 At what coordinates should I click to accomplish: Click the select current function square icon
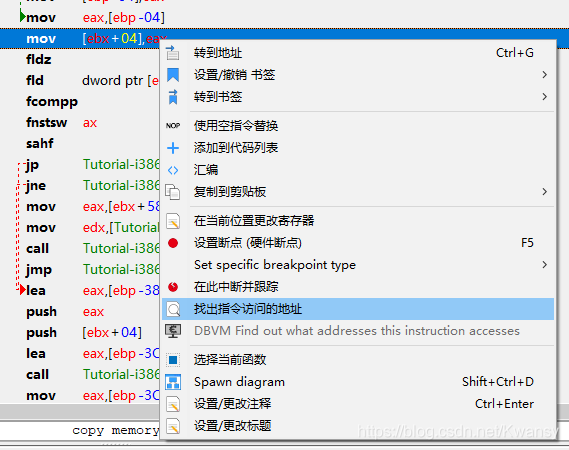173,360
